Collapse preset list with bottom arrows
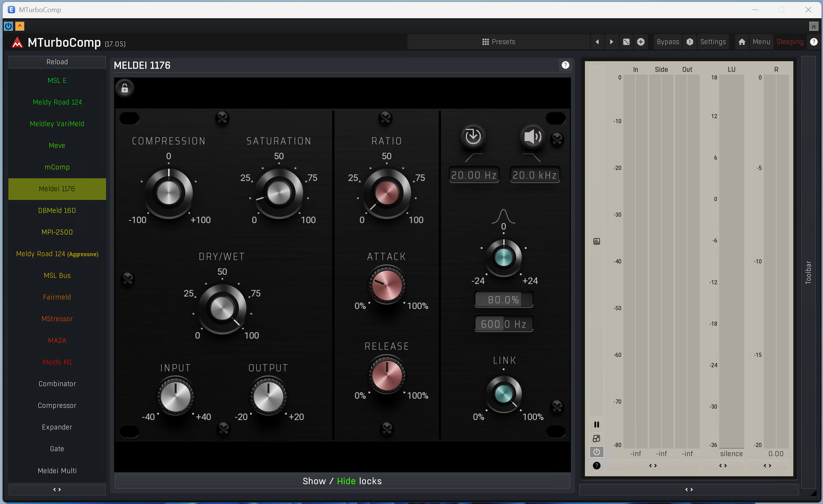Viewport: 823px width, 504px height. pyautogui.click(x=57, y=490)
